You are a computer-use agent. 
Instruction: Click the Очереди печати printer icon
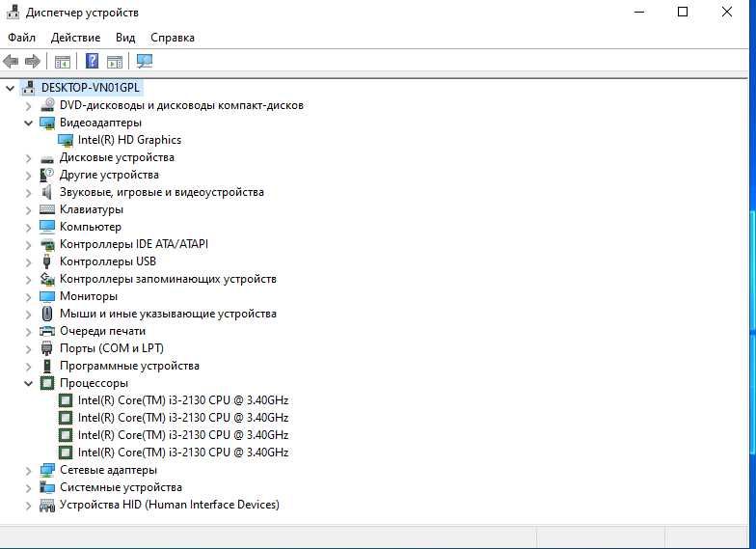point(47,331)
